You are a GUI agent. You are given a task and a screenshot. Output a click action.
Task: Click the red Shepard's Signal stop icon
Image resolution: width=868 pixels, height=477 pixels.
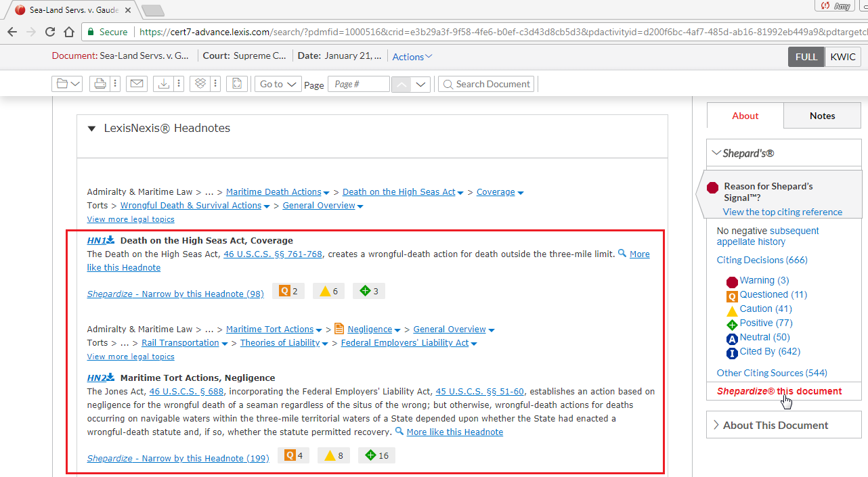click(x=712, y=187)
